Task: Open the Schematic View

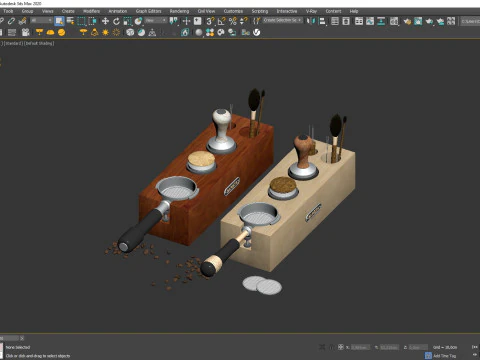Action: [x=381, y=21]
